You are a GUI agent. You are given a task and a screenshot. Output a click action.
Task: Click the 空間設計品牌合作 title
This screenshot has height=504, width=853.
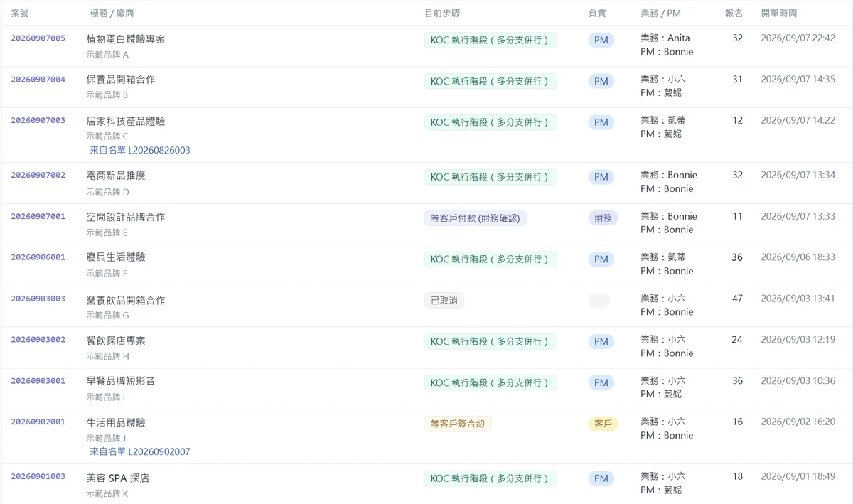point(126,217)
